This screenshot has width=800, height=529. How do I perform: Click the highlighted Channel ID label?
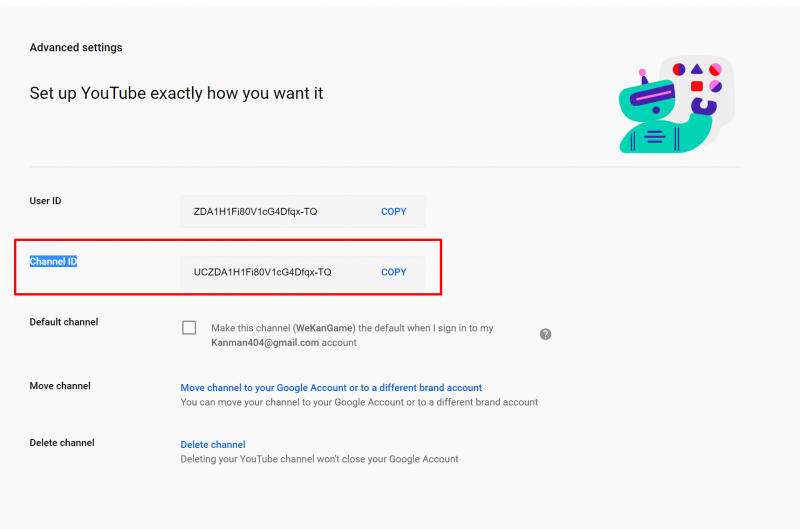53,262
